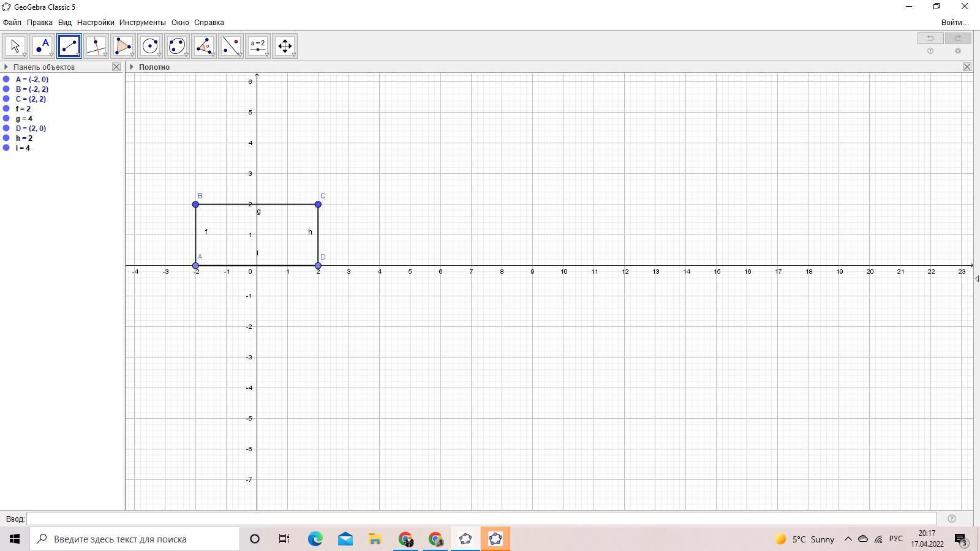Open the taskbar clock and date

(927, 539)
